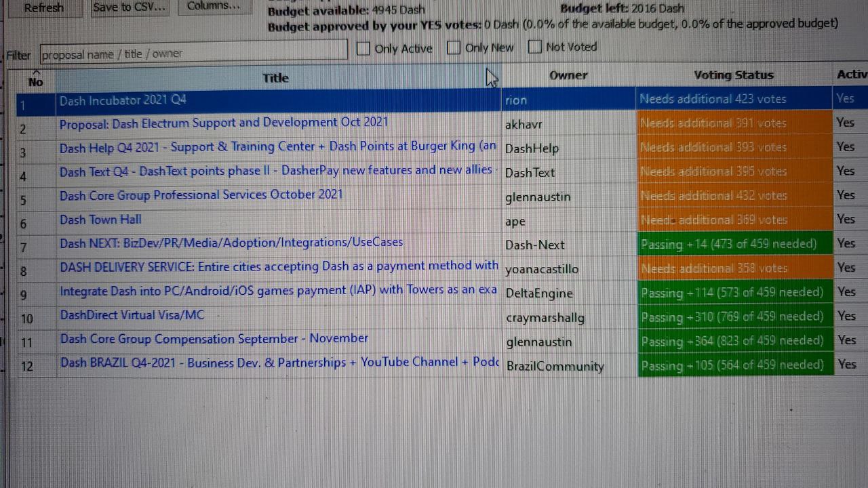Open DashDirect Virtual Visa/MC proposal
The width and height of the screenshot is (868, 488).
[x=132, y=315]
